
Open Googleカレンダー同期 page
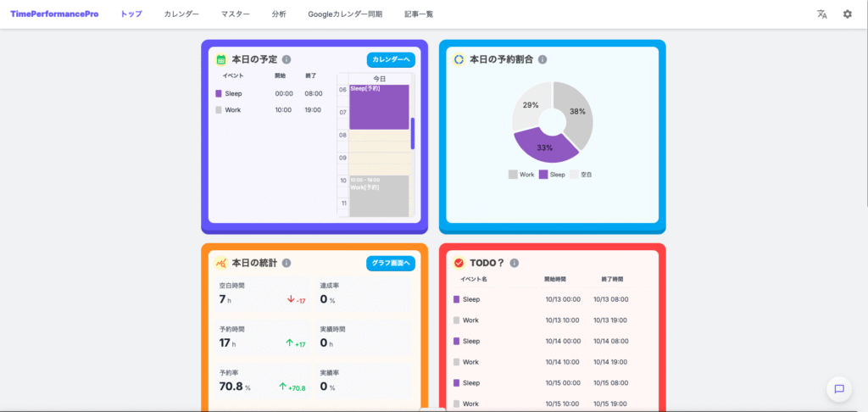point(345,14)
